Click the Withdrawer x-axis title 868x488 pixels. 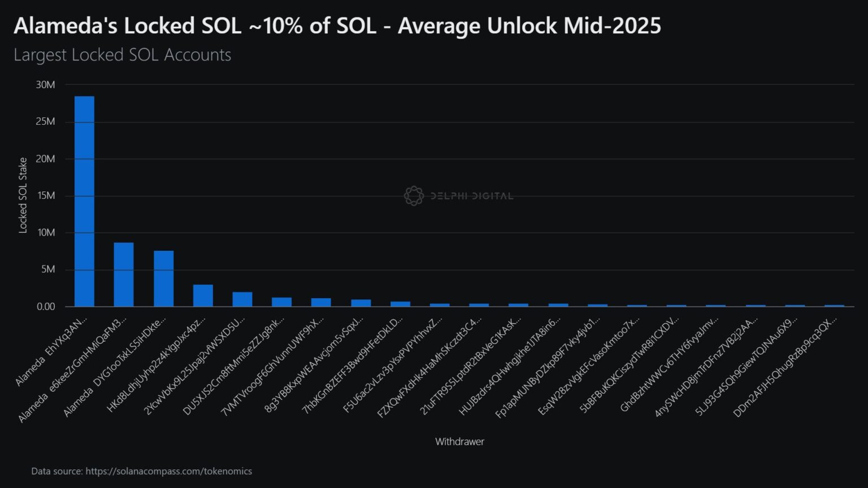459,442
